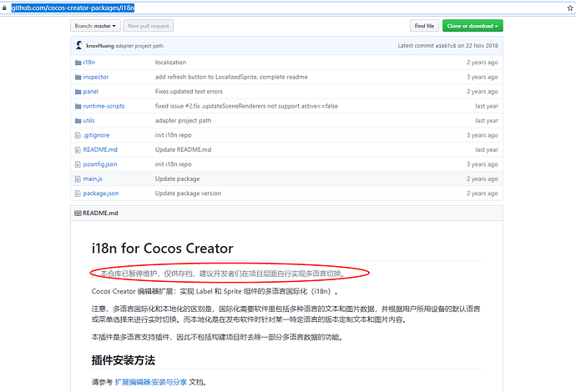Open 'fixed issue #2' commit message

click(246, 106)
